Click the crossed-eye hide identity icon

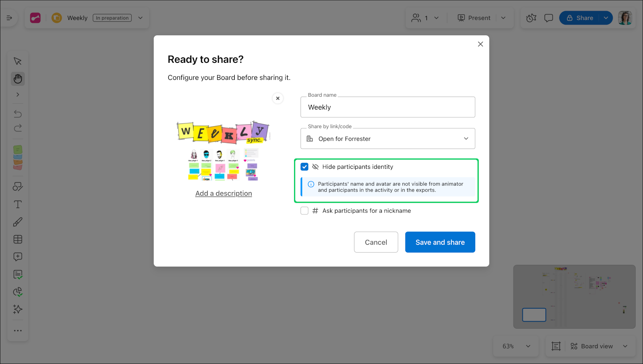pyautogui.click(x=315, y=167)
